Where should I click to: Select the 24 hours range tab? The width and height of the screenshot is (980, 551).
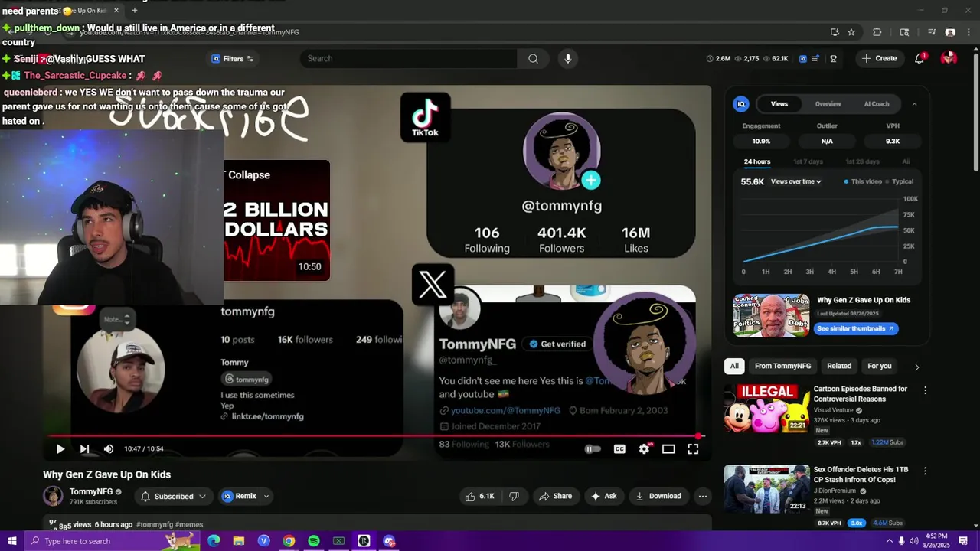pyautogui.click(x=757, y=161)
